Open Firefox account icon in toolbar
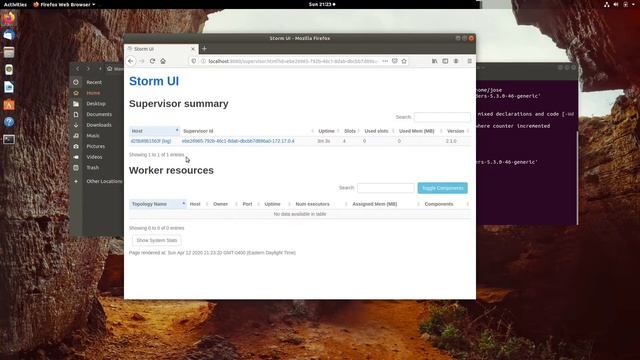 tap(456, 61)
